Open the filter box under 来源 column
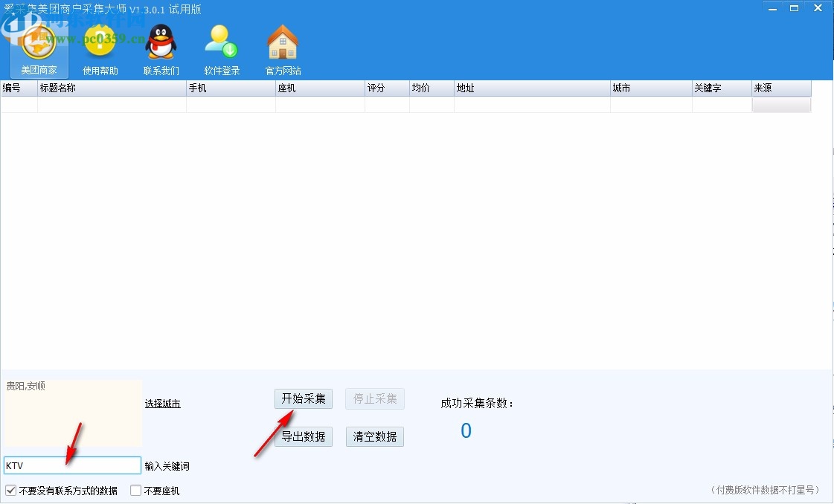This screenshot has width=834, height=504. click(x=781, y=104)
